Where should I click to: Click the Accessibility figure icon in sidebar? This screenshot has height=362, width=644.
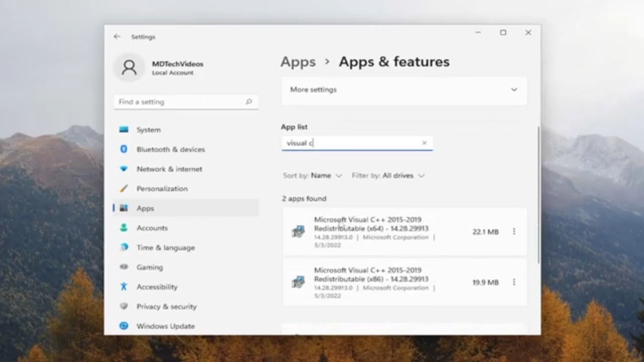click(x=124, y=287)
